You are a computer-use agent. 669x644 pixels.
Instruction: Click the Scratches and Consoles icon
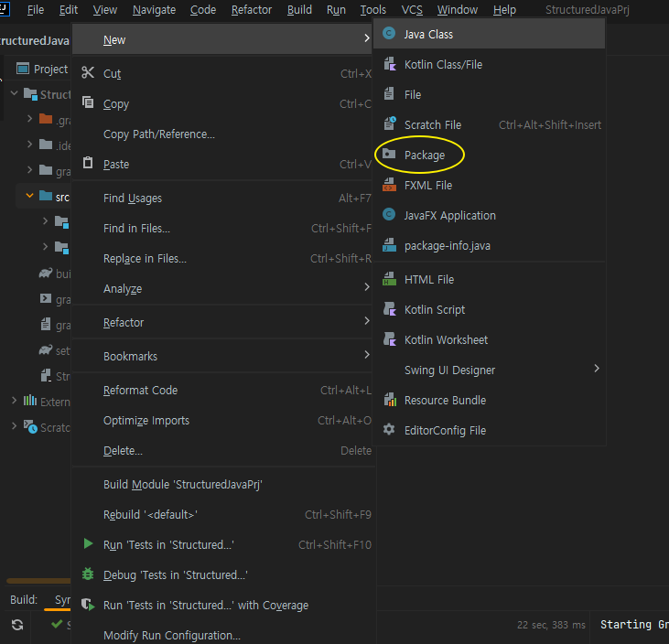point(30,426)
